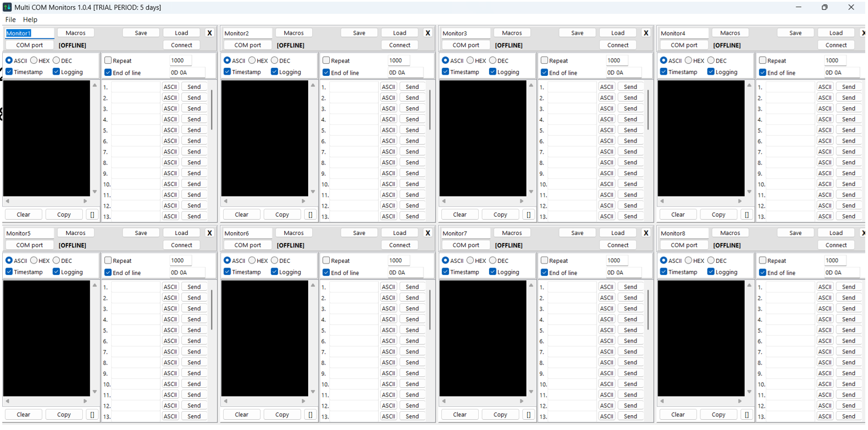Click the right scroll arrow under Monitor3's output

click(521, 201)
